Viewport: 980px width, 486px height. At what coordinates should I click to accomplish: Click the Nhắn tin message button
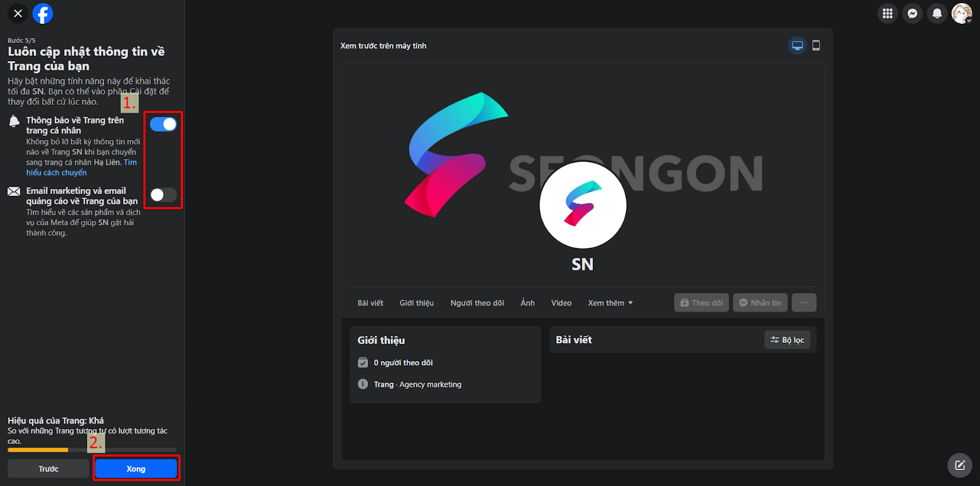pyautogui.click(x=760, y=302)
